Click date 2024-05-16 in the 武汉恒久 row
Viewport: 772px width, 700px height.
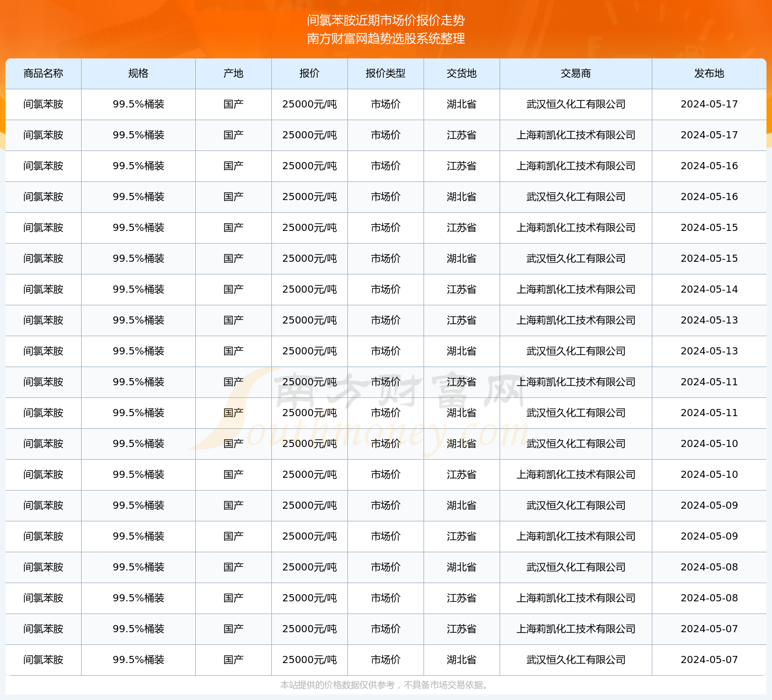[x=710, y=197]
